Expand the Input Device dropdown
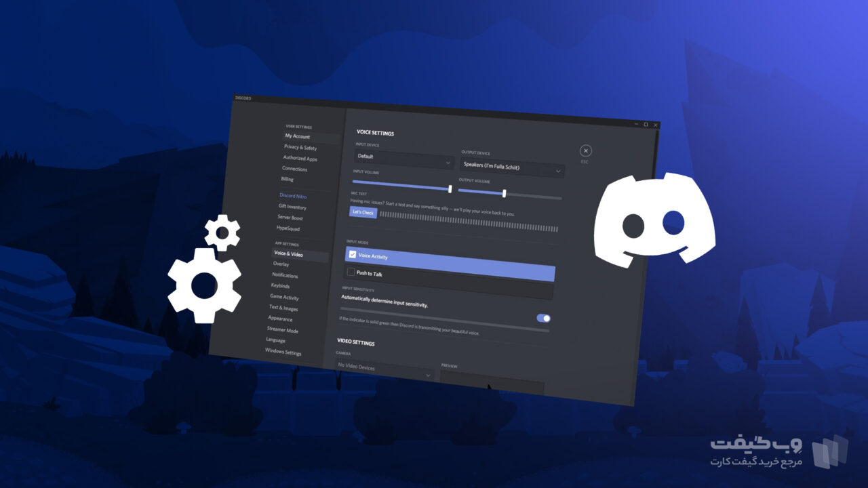The height and width of the screenshot is (488, 868). click(x=404, y=160)
